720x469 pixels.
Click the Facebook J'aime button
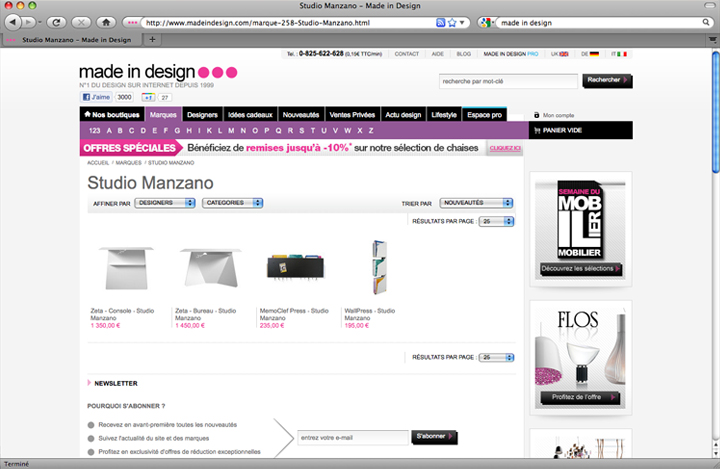[96, 97]
